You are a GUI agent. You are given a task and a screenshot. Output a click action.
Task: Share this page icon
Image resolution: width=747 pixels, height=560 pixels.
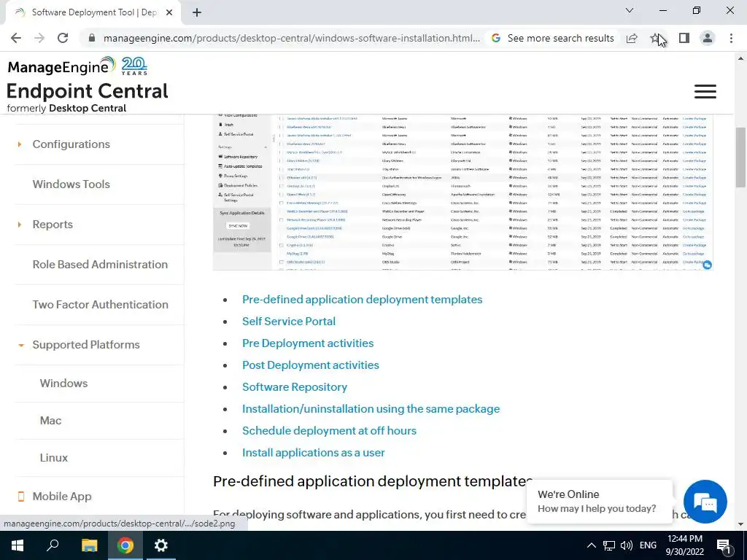(632, 38)
